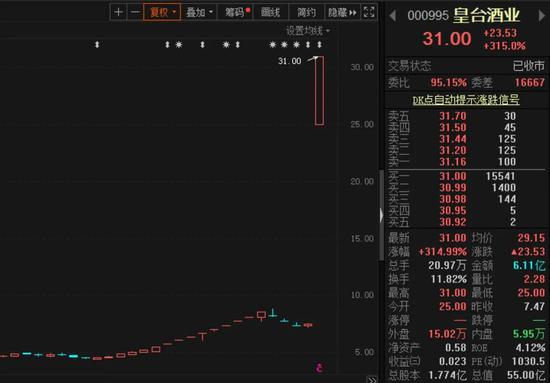Select the 卖四 31.50 ask row

coord(465,127)
